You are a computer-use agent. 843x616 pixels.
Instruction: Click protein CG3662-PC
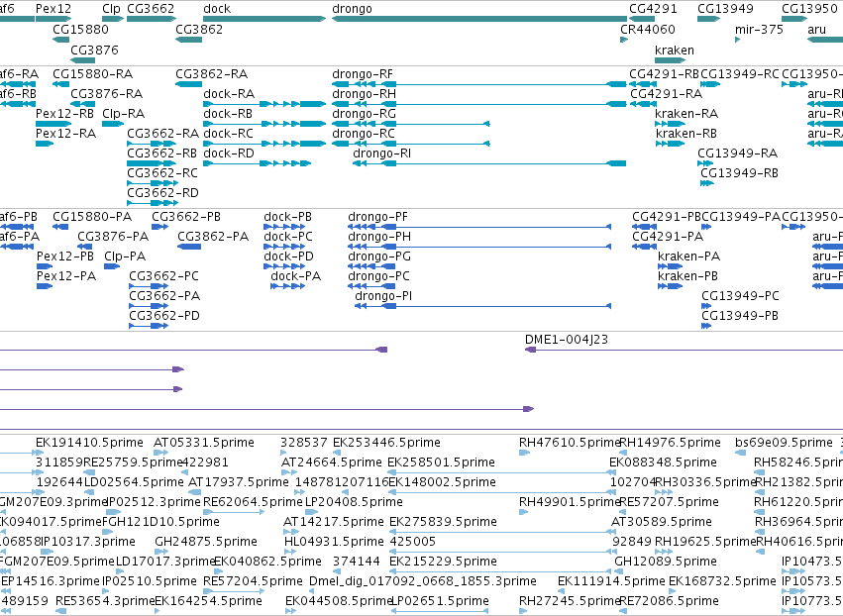149,286
